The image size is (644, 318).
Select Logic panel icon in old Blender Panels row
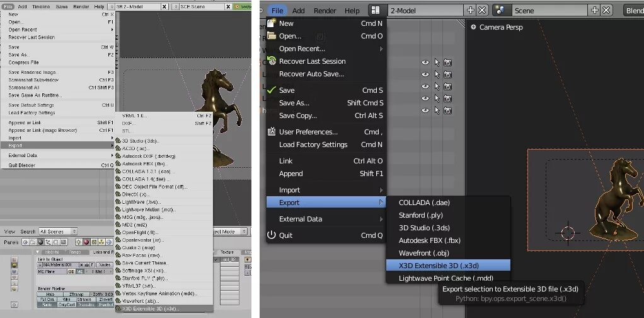[25, 242]
